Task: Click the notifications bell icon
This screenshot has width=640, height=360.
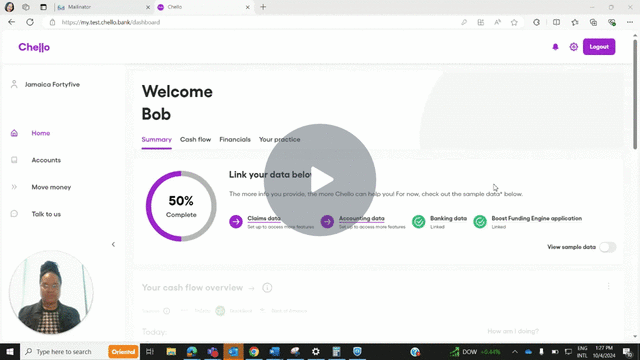Action: [x=555, y=47]
